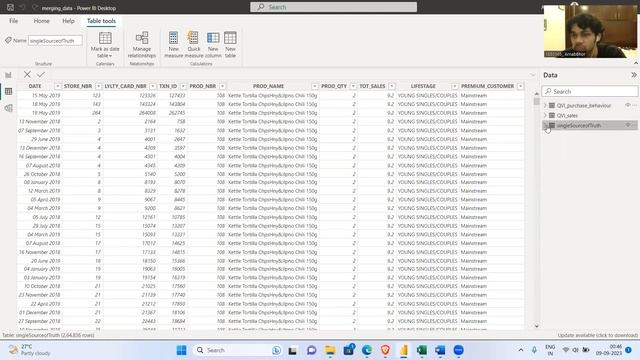640x360 pixels.
Task: Expand the singleSourceofTruth table
Action: pos(545,125)
